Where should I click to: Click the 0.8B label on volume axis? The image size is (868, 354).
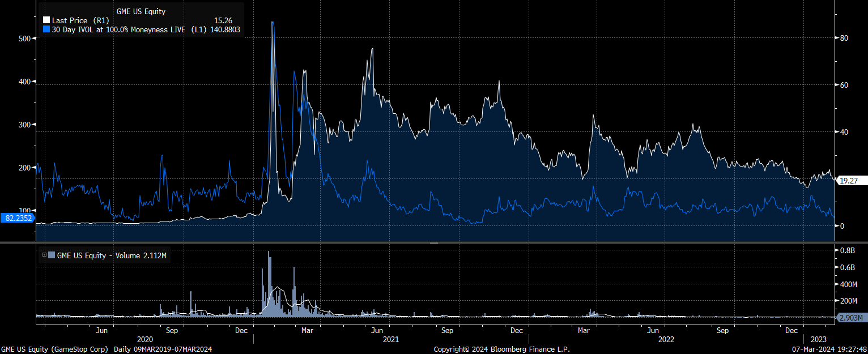(x=847, y=250)
